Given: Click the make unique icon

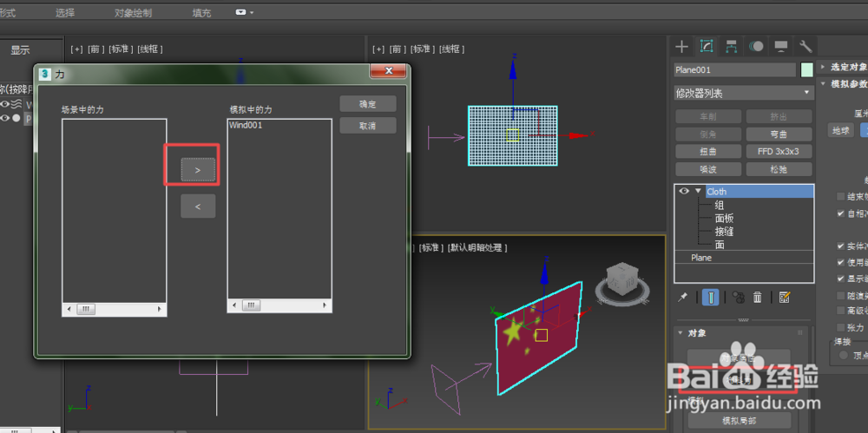Looking at the screenshot, I should [738, 298].
